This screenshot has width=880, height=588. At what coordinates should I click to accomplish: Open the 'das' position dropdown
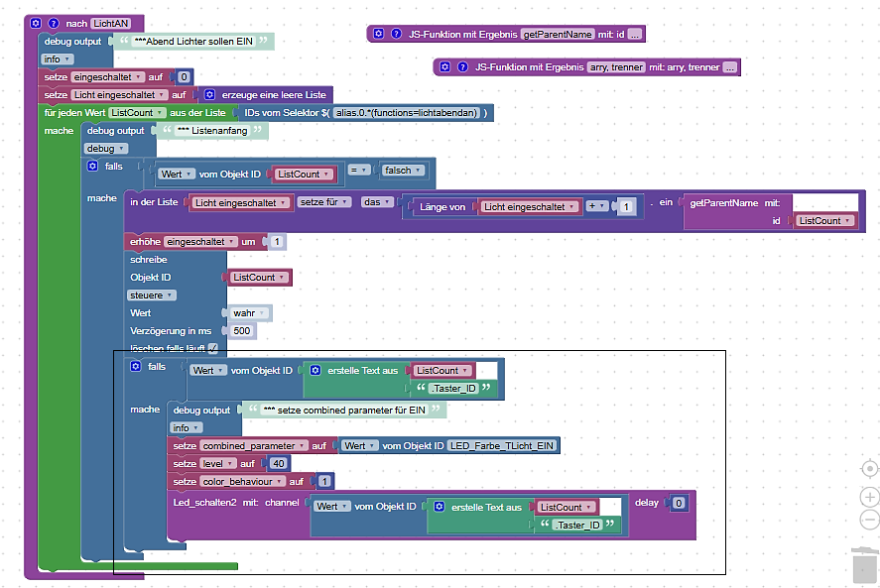(x=377, y=202)
